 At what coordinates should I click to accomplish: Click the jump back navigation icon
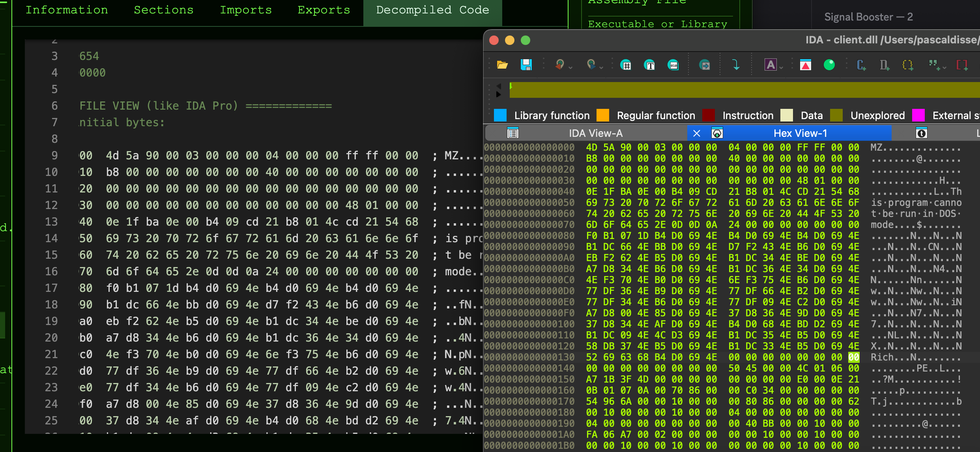559,65
